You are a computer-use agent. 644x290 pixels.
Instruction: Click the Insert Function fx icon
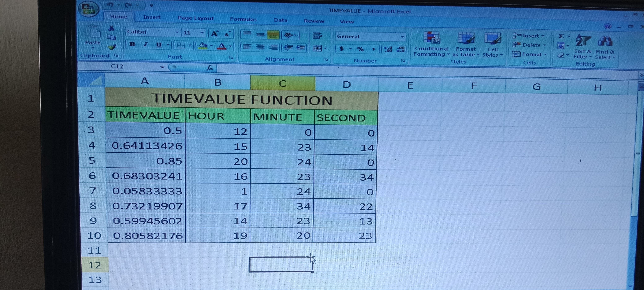click(x=209, y=68)
